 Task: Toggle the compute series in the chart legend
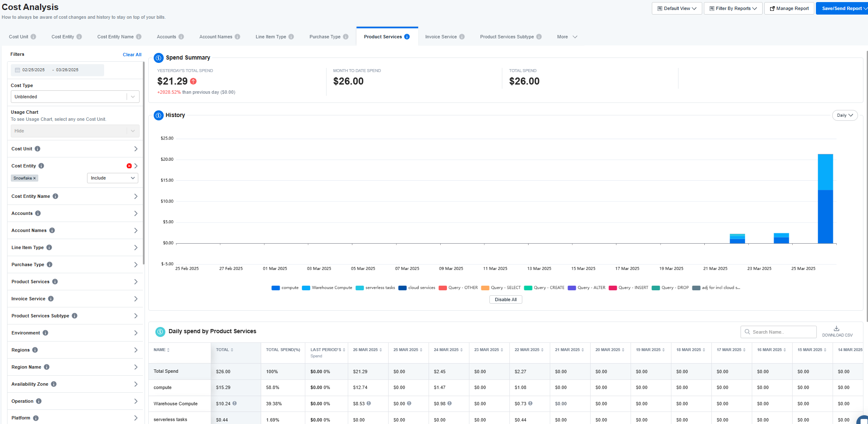(285, 288)
